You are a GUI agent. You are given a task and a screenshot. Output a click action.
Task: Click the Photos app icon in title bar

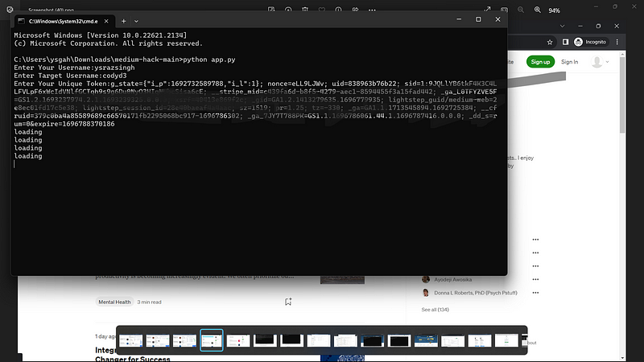10,10
